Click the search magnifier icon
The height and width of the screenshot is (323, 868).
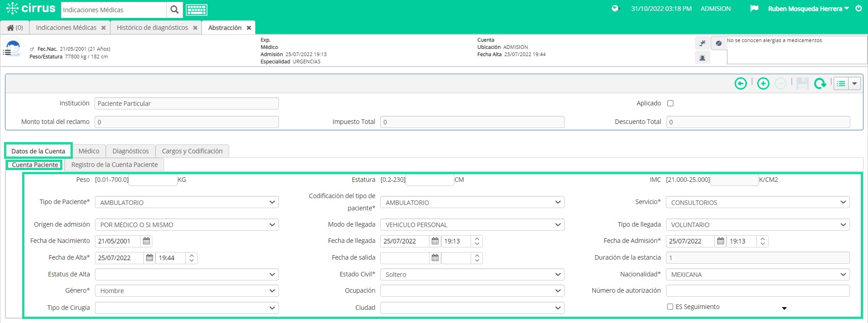coord(175,9)
